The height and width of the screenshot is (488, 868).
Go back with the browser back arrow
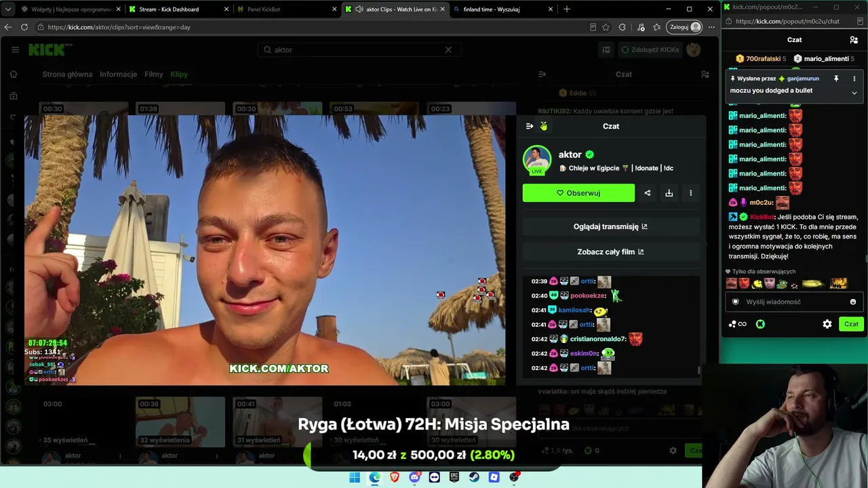click(x=8, y=27)
